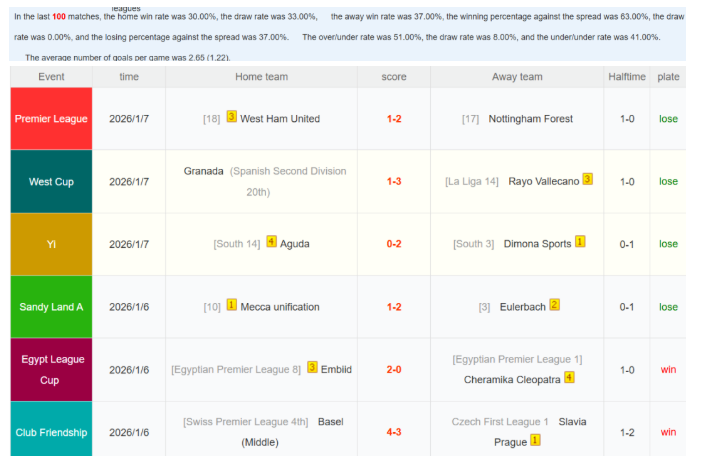
Task: Click yellow card icon beside Eulerbach
Action: click(x=554, y=305)
